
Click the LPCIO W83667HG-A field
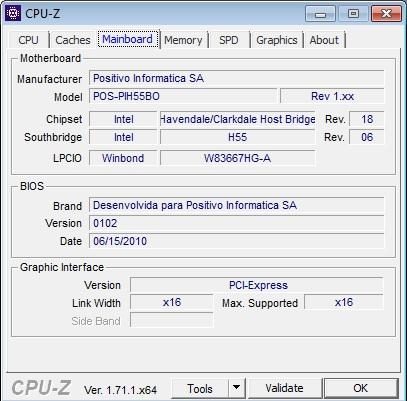pos(237,158)
